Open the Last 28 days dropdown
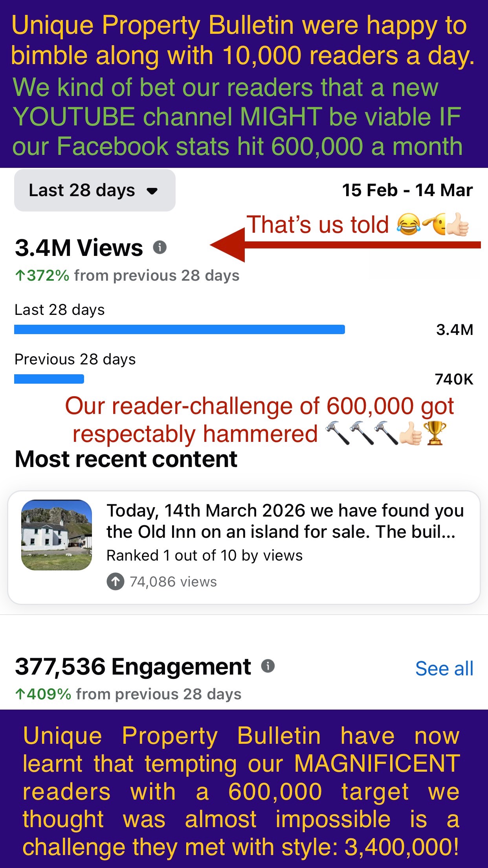 click(x=94, y=191)
